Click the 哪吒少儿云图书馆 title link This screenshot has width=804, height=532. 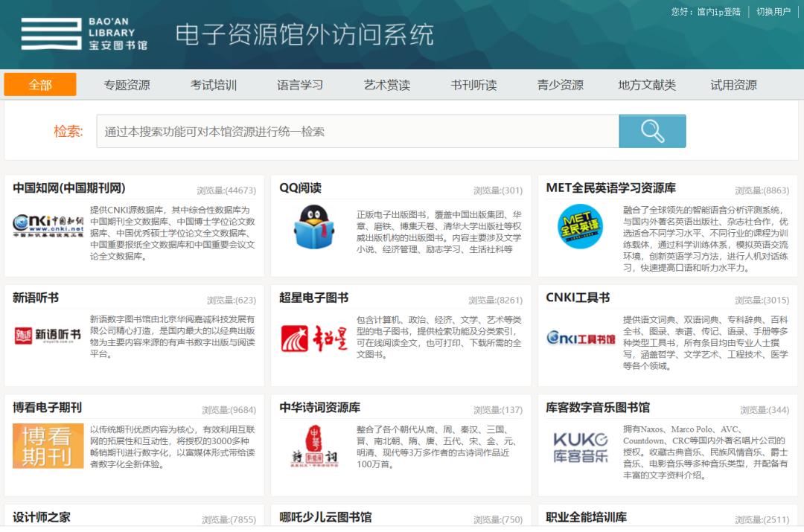(x=325, y=516)
